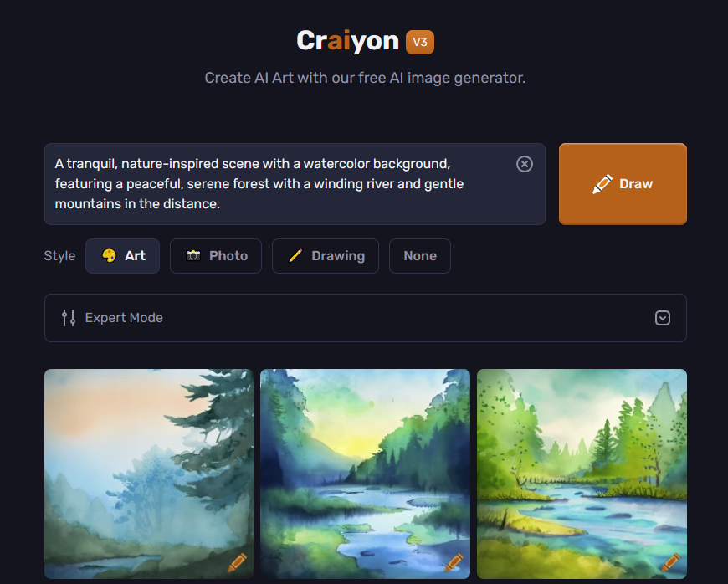Image resolution: width=728 pixels, height=584 pixels.
Task: Click the pencil icon on Draw button
Action: click(x=602, y=184)
